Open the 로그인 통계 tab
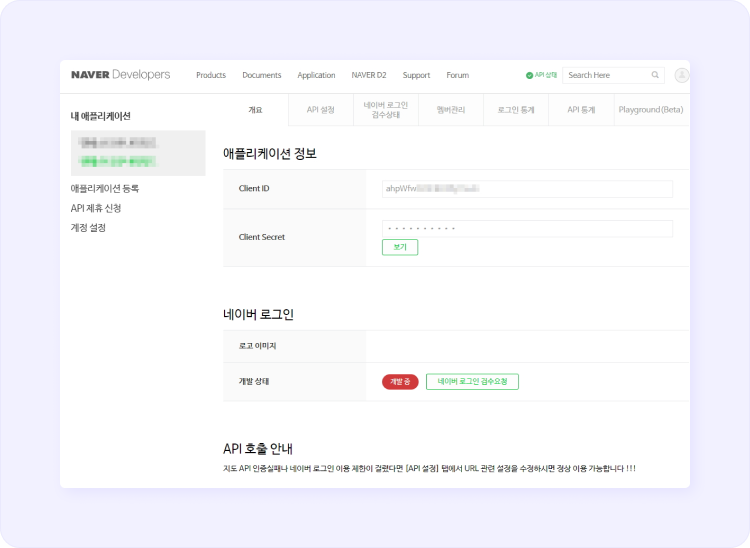Image resolution: width=750 pixels, height=548 pixels. pos(516,110)
